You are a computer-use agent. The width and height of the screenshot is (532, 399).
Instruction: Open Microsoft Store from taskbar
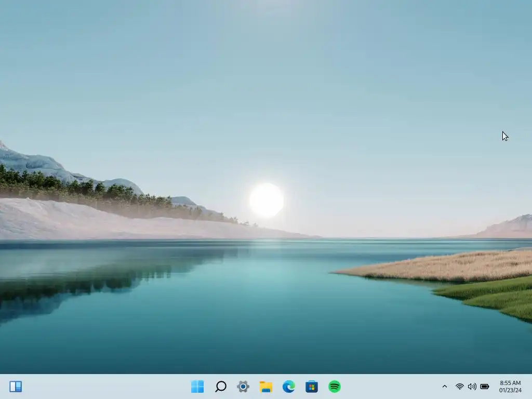(312, 387)
